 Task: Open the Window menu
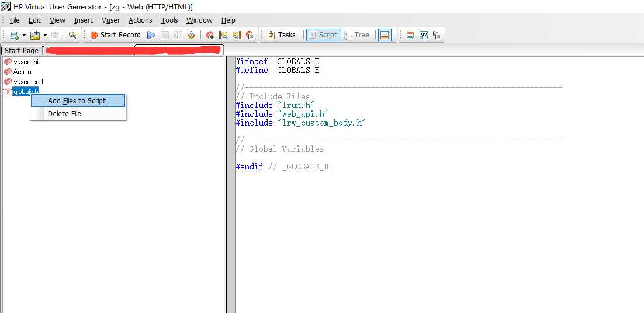pyautogui.click(x=199, y=20)
